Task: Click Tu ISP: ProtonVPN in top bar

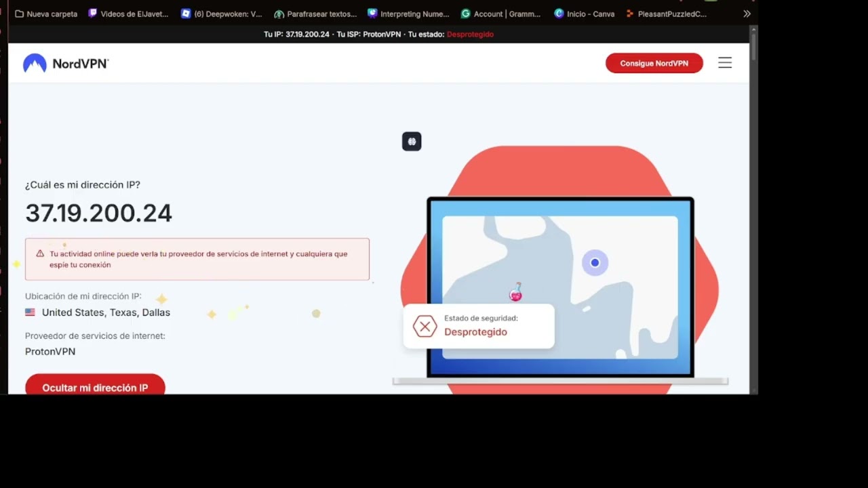Action: (369, 34)
